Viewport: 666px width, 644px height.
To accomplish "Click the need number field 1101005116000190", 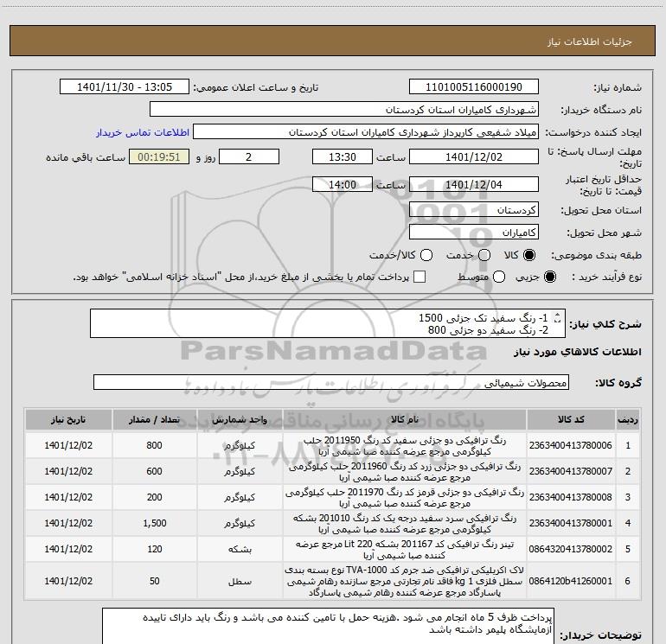I will click(474, 87).
